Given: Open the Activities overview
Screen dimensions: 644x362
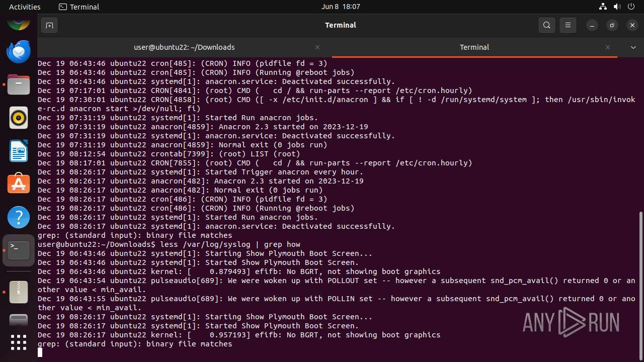Looking at the screenshot, I should click(x=25, y=7).
